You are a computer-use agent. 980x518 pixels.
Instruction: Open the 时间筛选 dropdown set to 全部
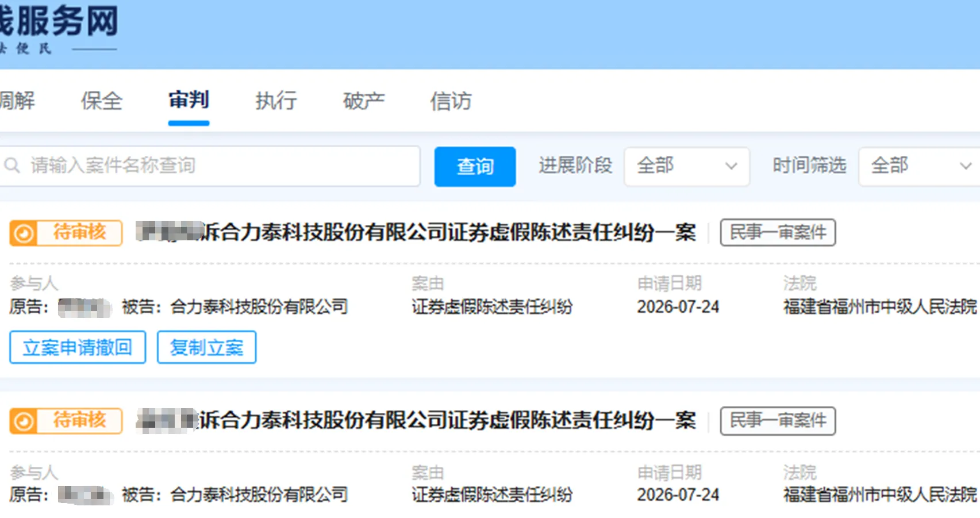coord(920,166)
